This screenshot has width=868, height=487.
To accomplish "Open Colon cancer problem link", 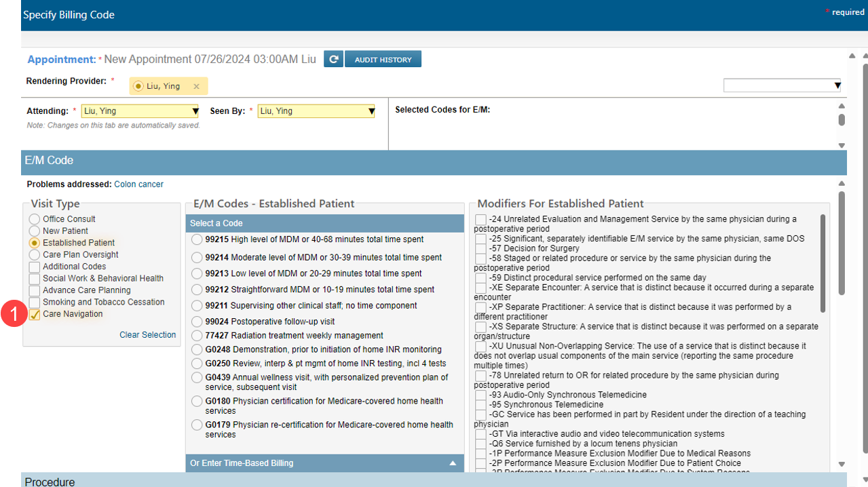I will (x=138, y=184).
